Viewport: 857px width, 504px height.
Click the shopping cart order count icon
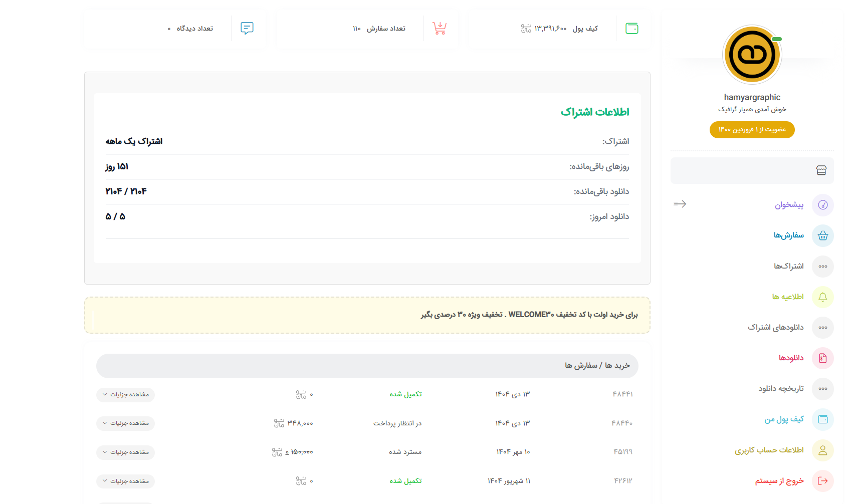coord(440,29)
